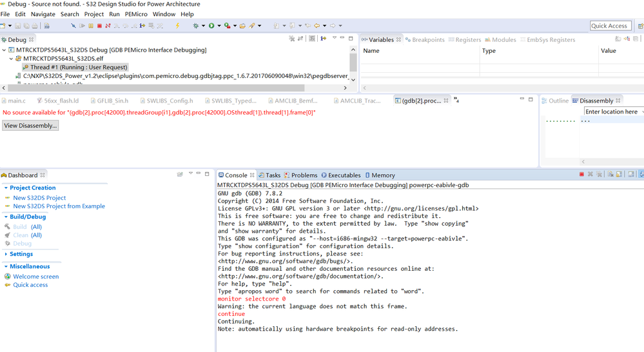Image resolution: width=644 pixels, height=352 pixels.
Task: Click New S32DS Project from Example link
Action: tap(59, 206)
